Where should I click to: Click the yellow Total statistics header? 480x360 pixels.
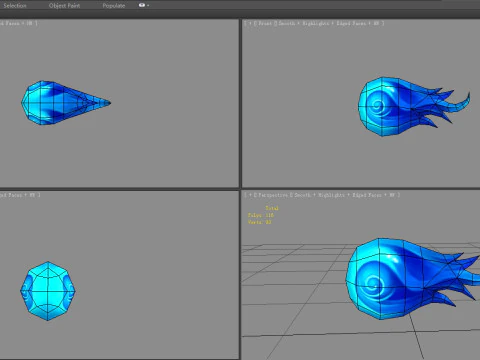pyautogui.click(x=272, y=208)
